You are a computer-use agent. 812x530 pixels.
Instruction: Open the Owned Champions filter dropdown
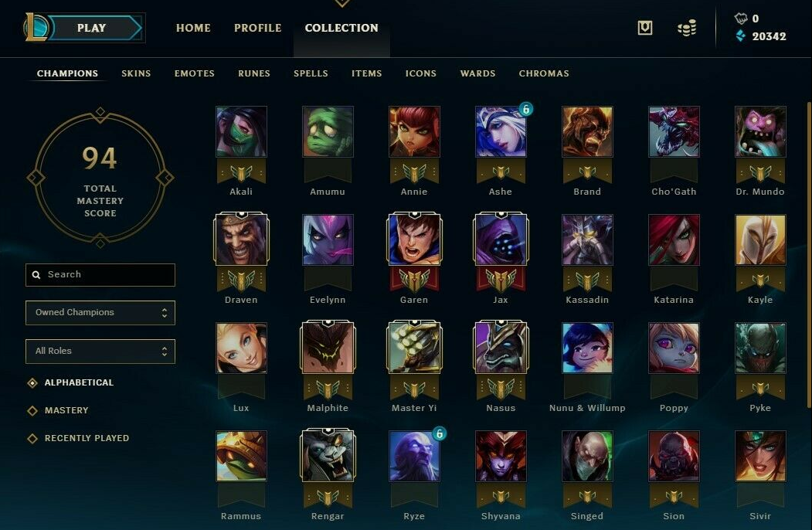100,312
